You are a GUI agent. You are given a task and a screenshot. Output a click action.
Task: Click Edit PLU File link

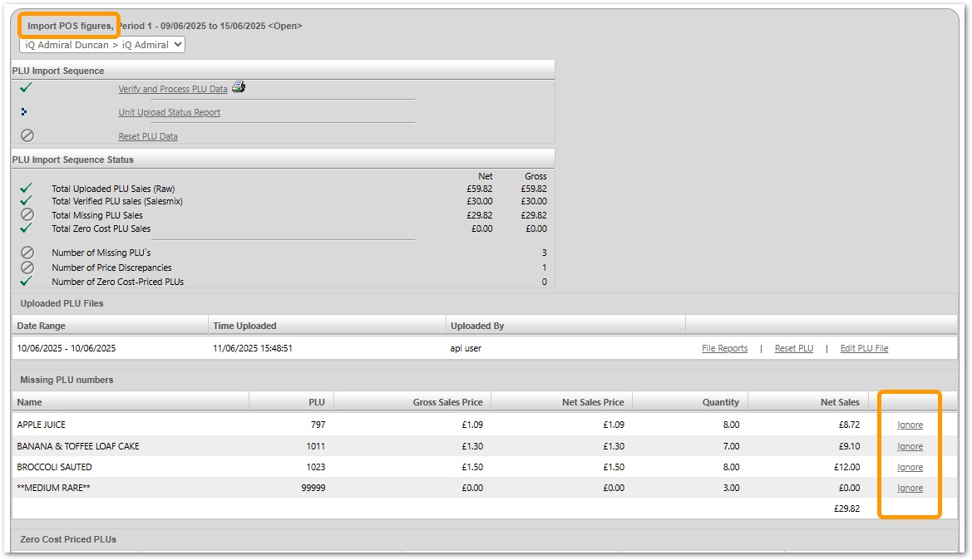click(864, 348)
